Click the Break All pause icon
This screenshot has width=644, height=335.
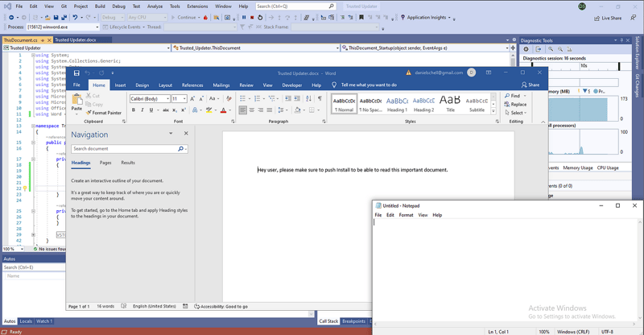pos(244,17)
